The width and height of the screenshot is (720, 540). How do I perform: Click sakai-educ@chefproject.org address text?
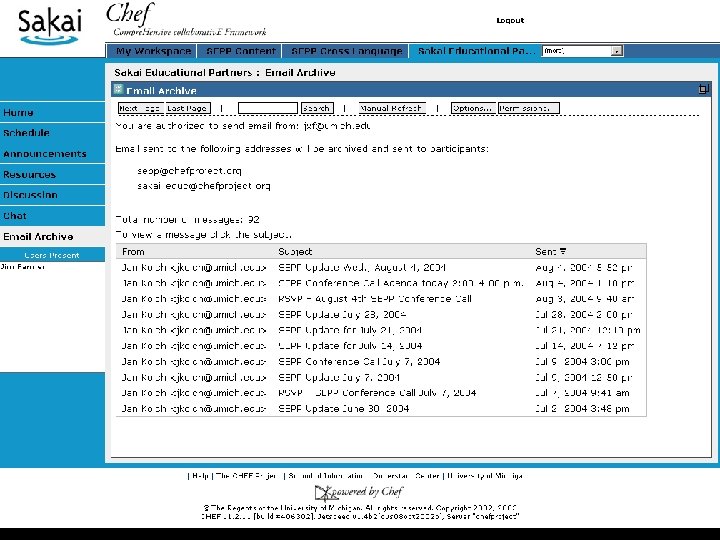[204, 186]
